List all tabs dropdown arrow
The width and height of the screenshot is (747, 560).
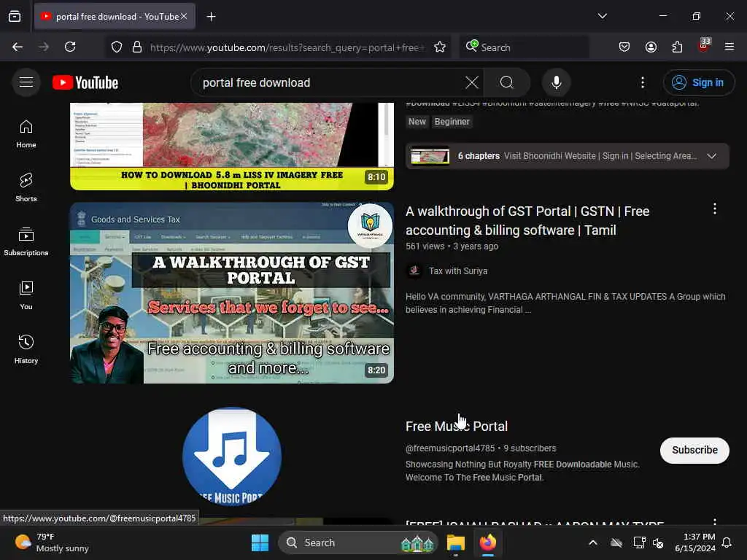click(x=602, y=16)
